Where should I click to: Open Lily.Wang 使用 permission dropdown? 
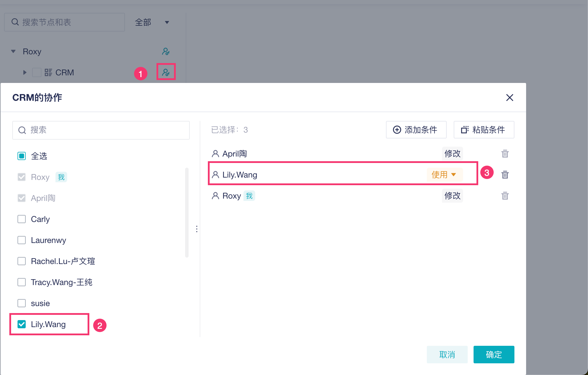(444, 175)
